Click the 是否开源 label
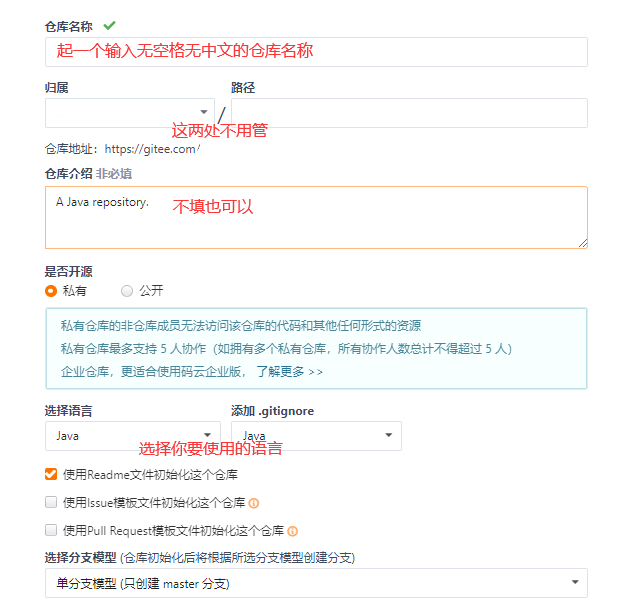 (68, 271)
